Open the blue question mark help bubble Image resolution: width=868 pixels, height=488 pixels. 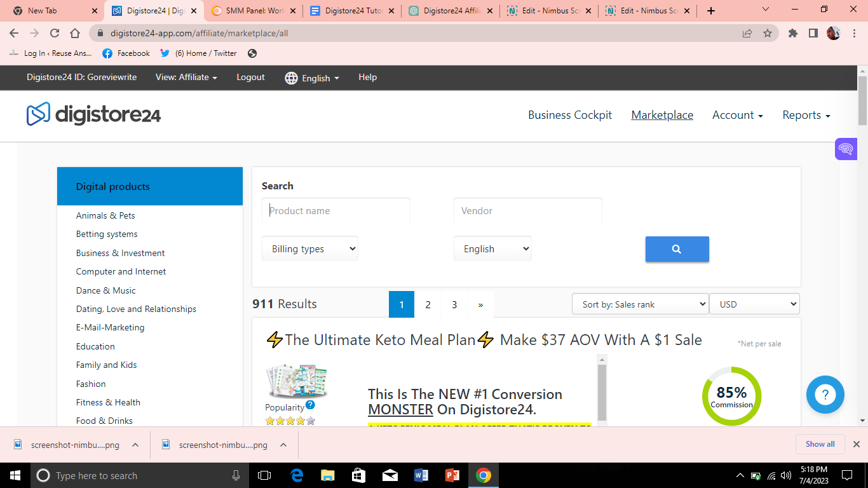(825, 395)
